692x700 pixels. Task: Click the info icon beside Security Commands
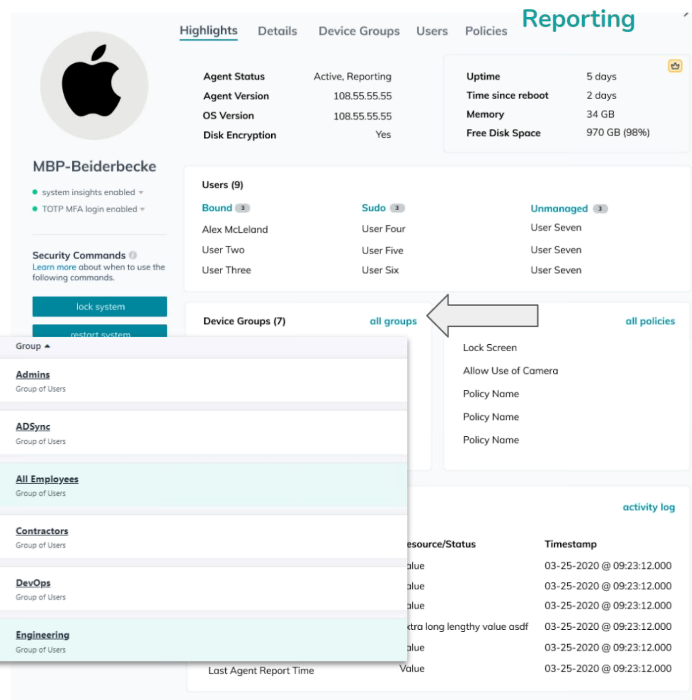133,255
